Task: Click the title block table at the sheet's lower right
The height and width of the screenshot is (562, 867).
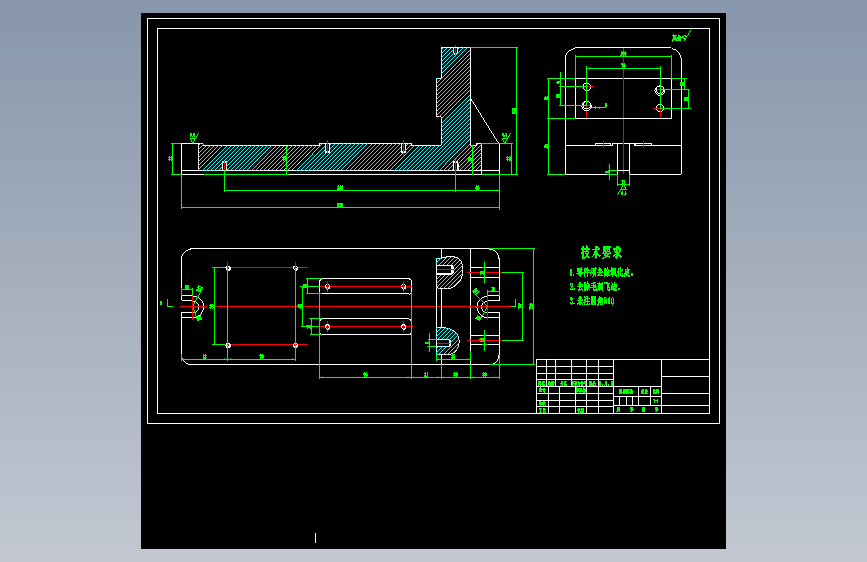Action: coord(623,386)
